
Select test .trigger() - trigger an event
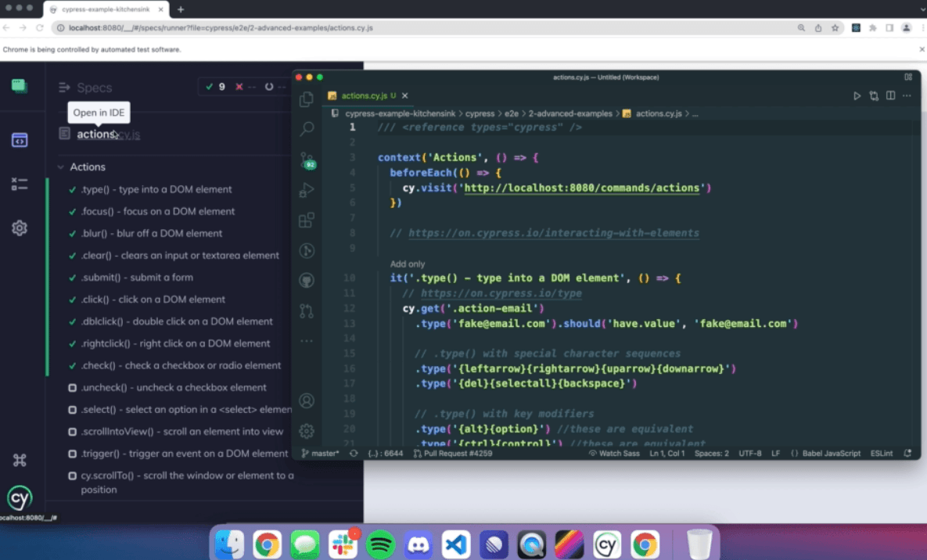pyautogui.click(x=185, y=454)
